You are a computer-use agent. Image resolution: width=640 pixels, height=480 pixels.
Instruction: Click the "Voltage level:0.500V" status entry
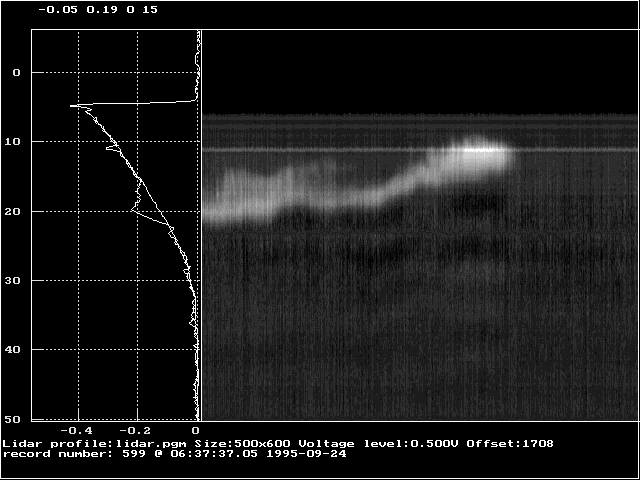(379, 444)
